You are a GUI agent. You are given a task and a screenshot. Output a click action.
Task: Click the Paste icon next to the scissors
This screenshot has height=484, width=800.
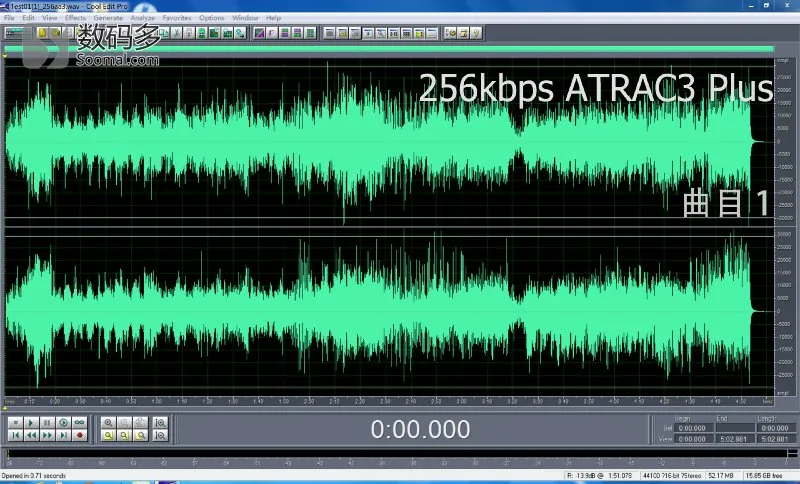(189, 33)
